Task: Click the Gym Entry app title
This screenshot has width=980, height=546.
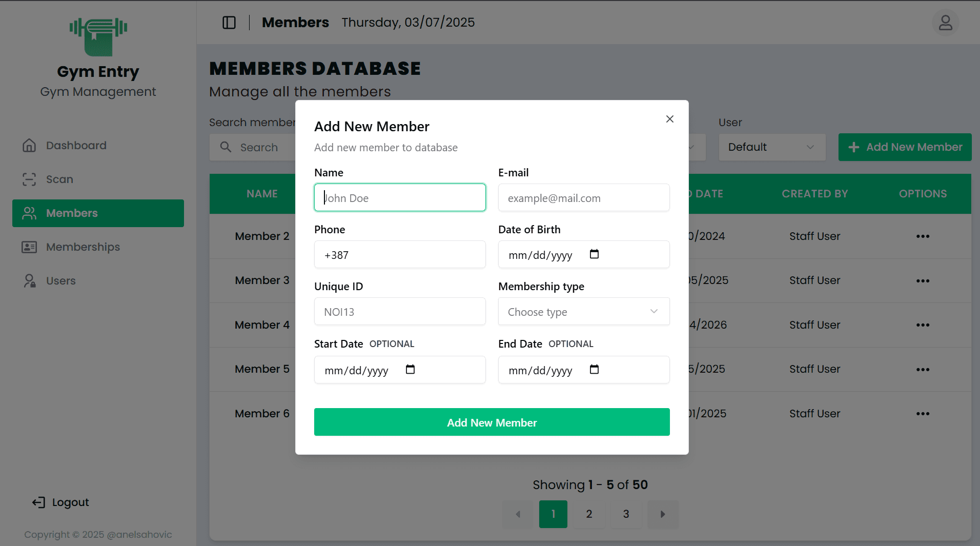Action: click(98, 72)
